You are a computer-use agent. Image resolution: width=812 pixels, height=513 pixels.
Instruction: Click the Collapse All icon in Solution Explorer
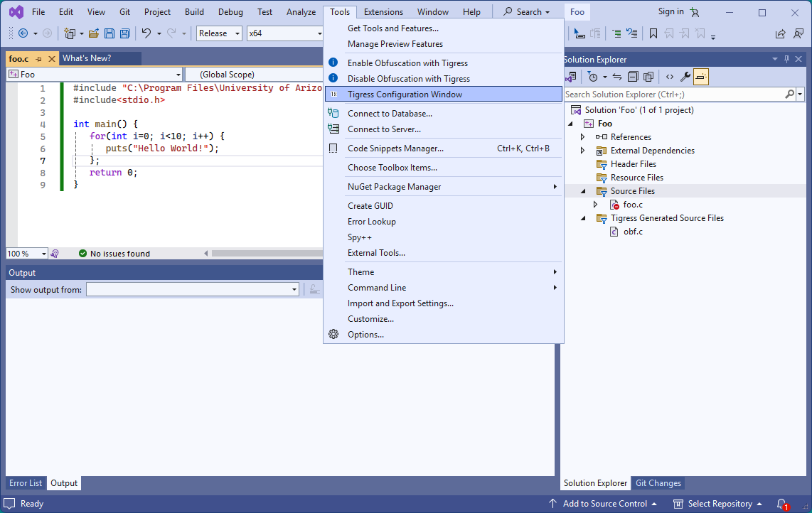[632, 77]
